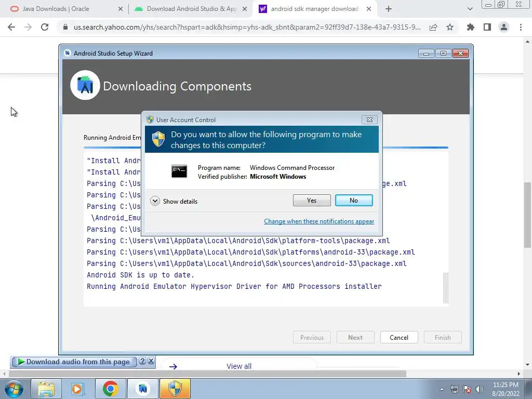Show hidden tray icons arrow
This screenshot has height=399, width=532.
[442, 389]
